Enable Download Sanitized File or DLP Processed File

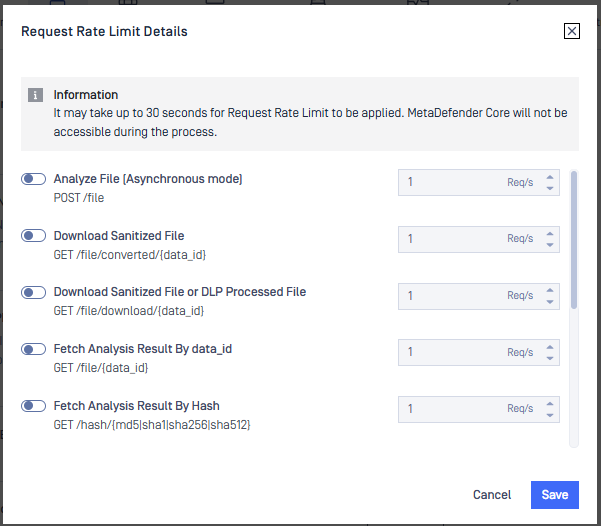pyautogui.click(x=34, y=292)
